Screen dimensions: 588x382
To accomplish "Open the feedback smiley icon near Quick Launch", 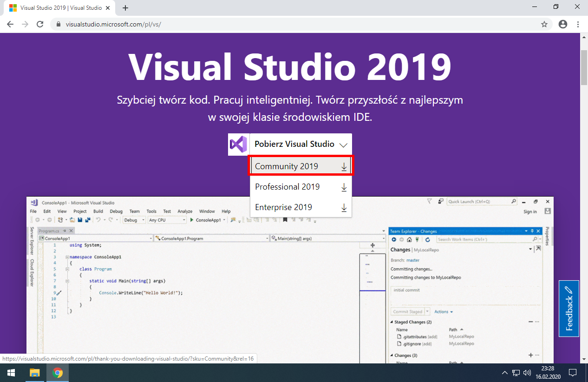I will (440, 201).
